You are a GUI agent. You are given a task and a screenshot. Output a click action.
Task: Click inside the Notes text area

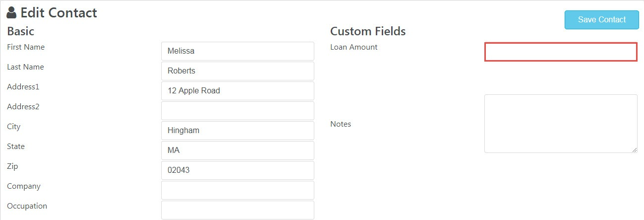click(561, 124)
